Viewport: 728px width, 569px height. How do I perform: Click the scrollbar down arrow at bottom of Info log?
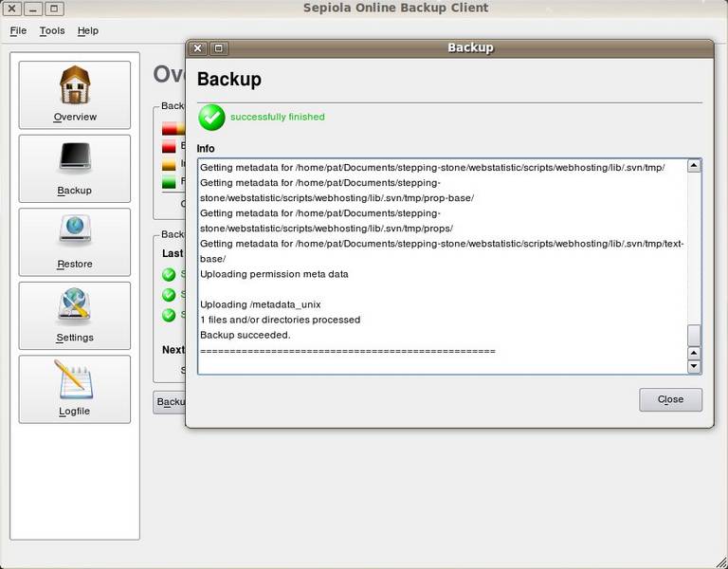[694, 366]
